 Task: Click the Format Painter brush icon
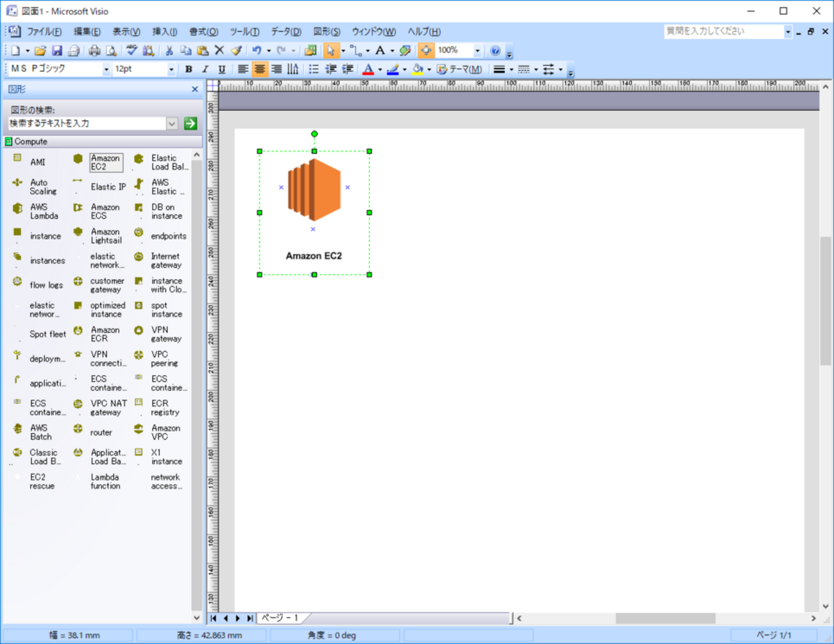(x=236, y=51)
